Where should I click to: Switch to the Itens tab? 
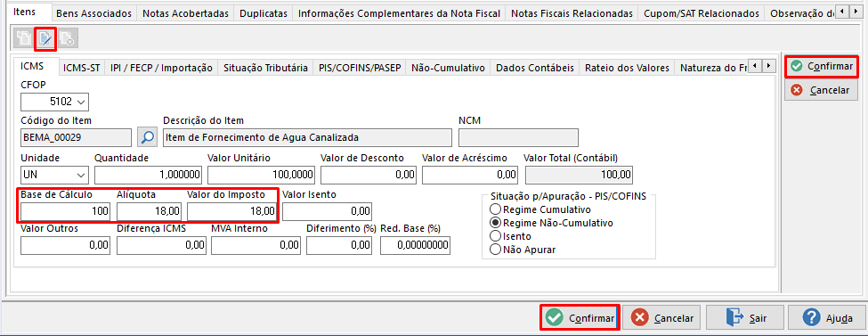pyautogui.click(x=24, y=12)
